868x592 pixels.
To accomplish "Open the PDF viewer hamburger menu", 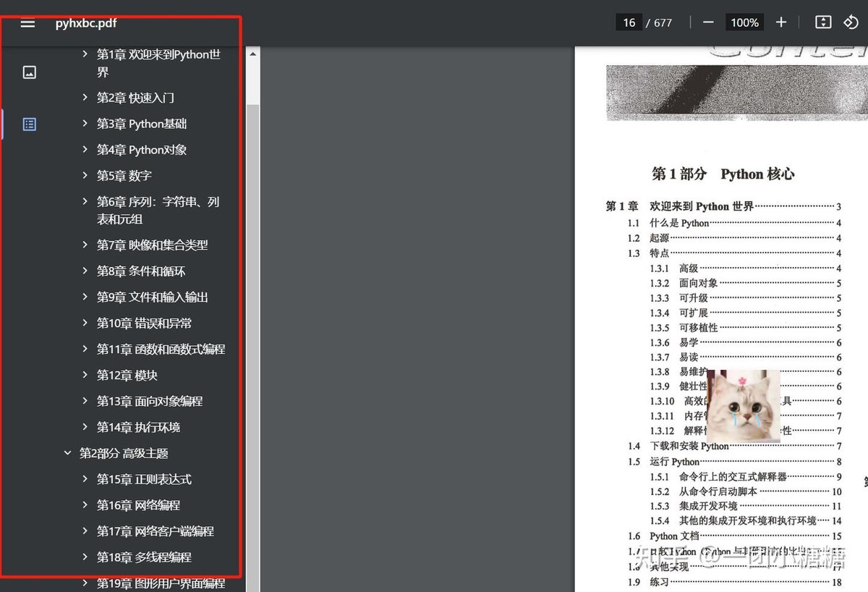I will pos(27,22).
